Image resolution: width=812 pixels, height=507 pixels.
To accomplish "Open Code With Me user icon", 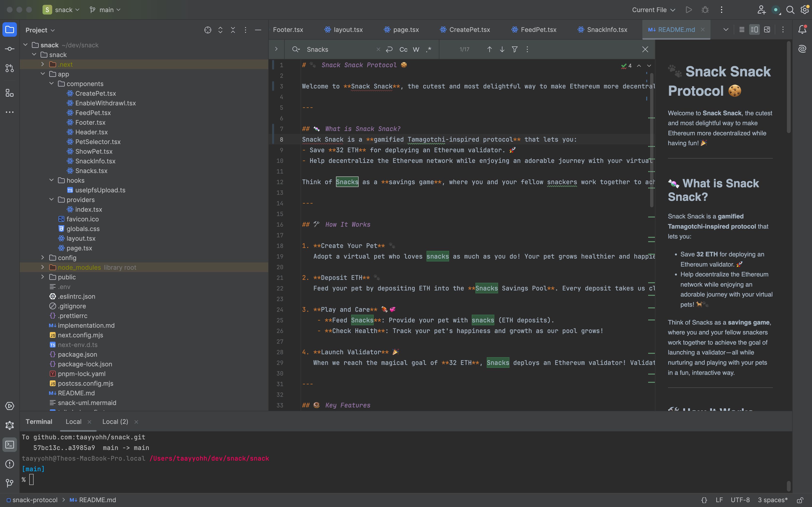I will tap(761, 10).
